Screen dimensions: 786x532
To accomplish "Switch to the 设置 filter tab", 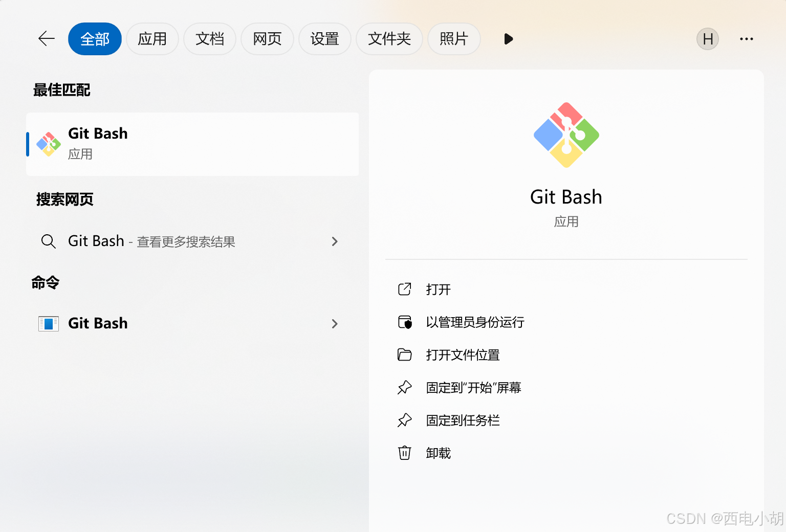I will (325, 39).
